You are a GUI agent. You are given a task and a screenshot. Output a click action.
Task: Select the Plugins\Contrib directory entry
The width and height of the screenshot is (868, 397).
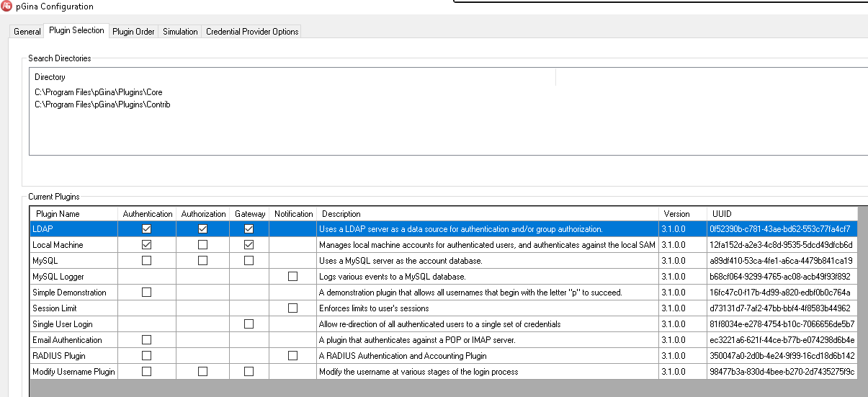pyautogui.click(x=102, y=104)
